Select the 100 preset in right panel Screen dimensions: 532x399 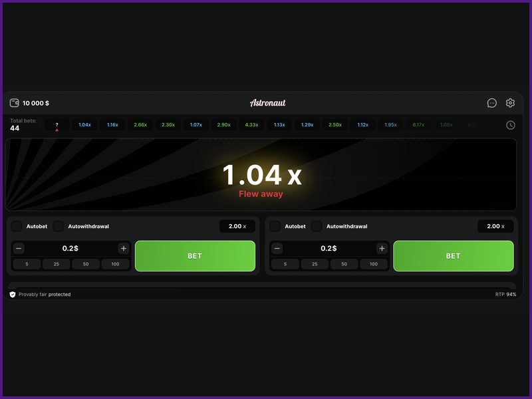tap(374, 264)
